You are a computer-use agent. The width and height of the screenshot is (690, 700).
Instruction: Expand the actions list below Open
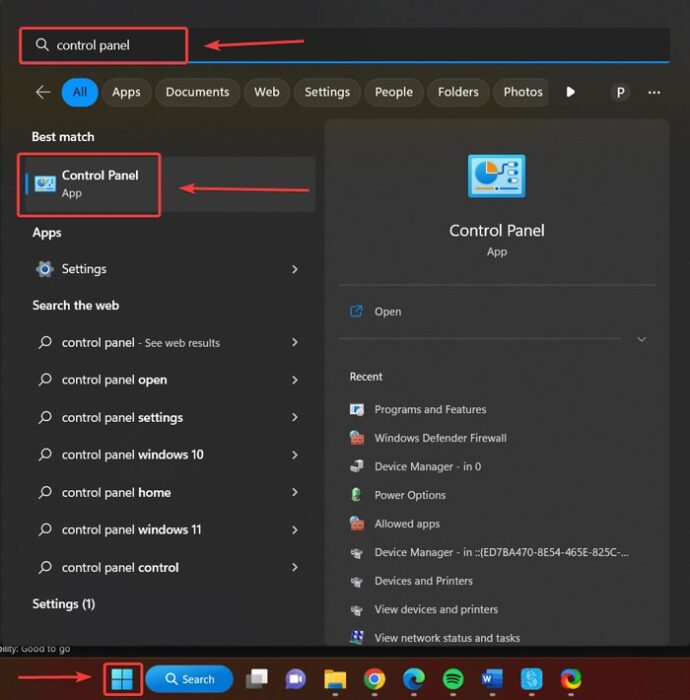[641, 339]
